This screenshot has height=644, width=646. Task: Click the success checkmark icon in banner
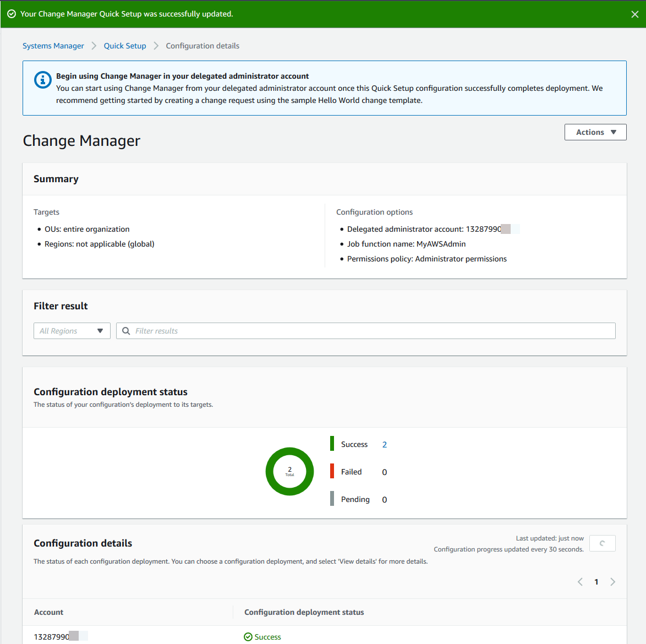point(12,14)
